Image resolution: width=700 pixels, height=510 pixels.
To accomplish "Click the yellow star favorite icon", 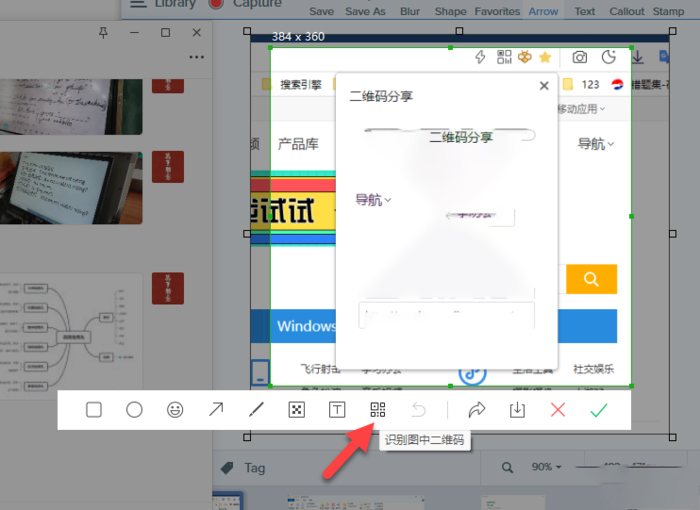I will (545, 57).
